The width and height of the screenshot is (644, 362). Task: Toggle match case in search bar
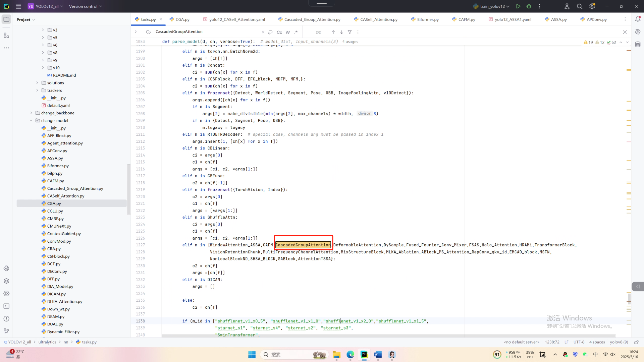279,32
